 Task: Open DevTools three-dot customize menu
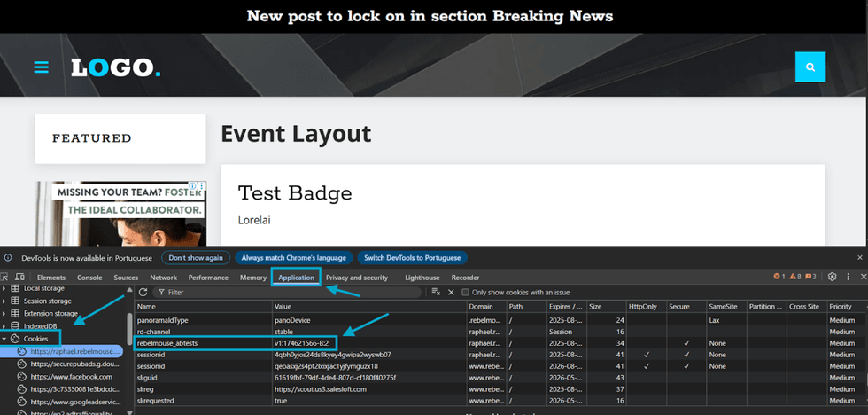pyautogui.click(x=849, y=277)
